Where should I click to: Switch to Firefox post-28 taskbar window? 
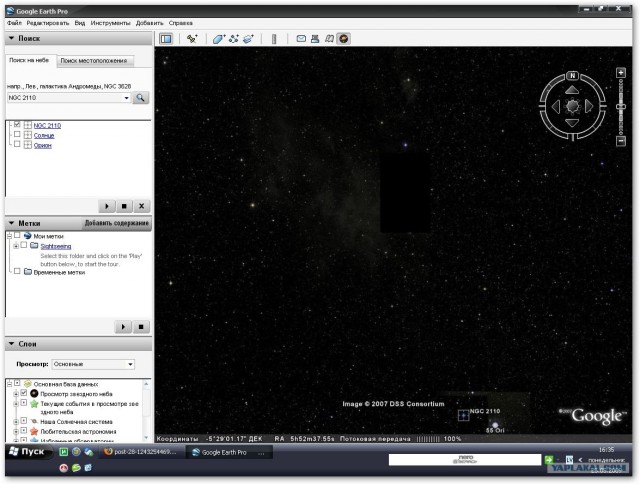[x=140, y=452]
